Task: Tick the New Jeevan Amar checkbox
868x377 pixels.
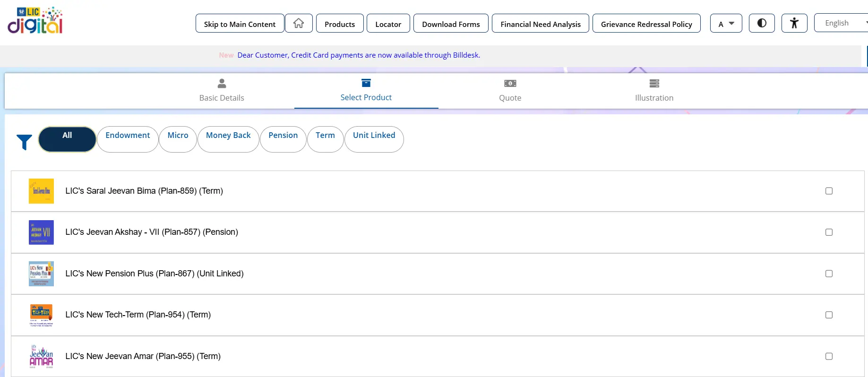Action: tap(829, 356)
